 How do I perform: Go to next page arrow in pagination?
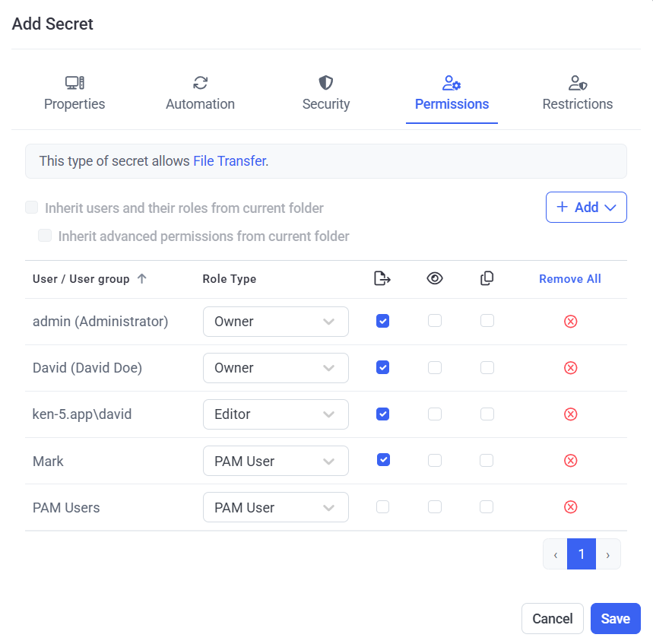[x=608, y=555]
